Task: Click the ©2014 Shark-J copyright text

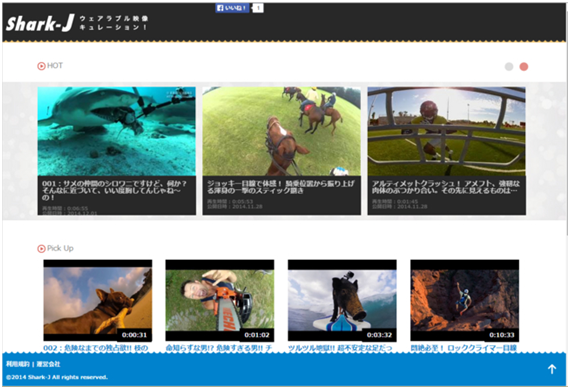Action: tap(57, 377)
